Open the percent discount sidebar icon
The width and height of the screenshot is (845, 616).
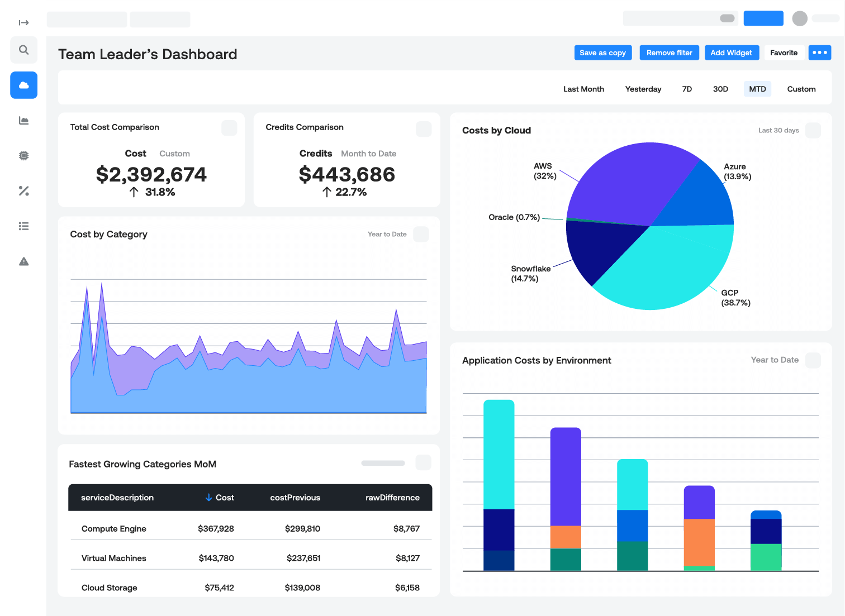click(x=23, y=191)
